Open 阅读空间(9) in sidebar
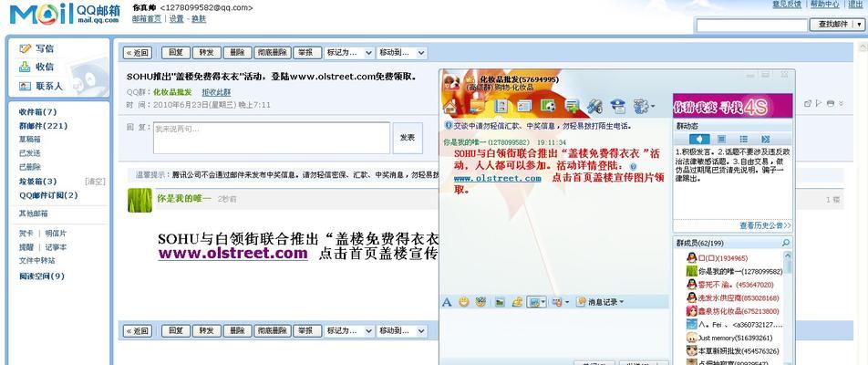Screen dimensions: 868x365 pos(42,276)
